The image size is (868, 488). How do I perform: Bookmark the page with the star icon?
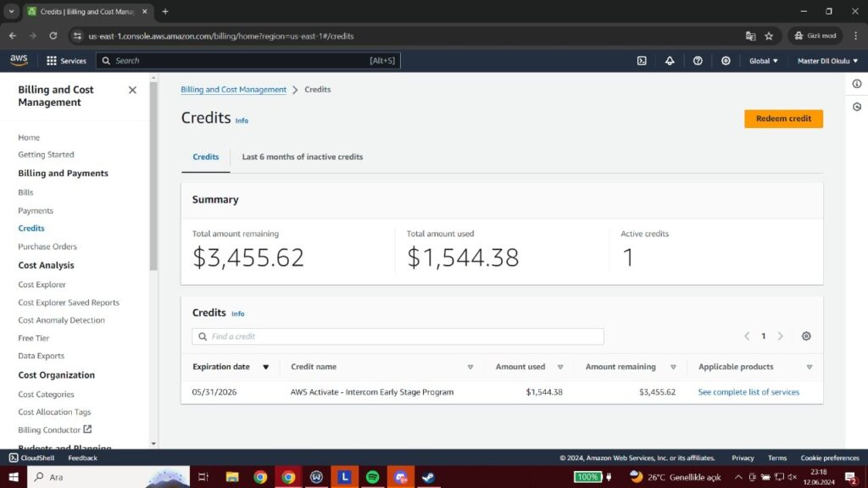pos(769,36)
